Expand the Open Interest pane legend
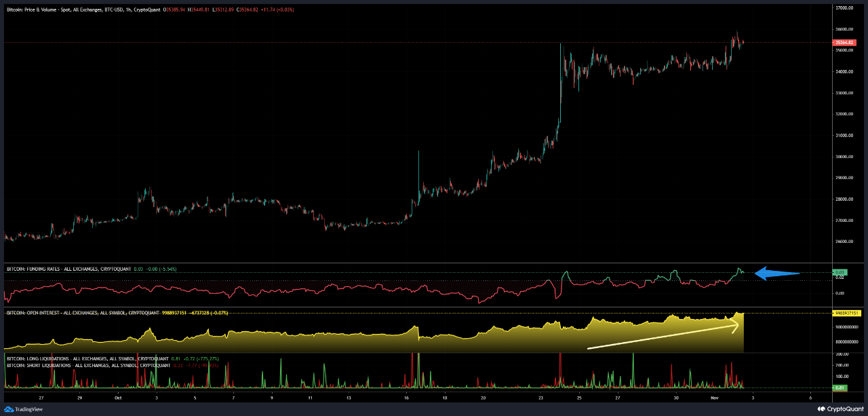868x416 pixels. pos(75,314)
